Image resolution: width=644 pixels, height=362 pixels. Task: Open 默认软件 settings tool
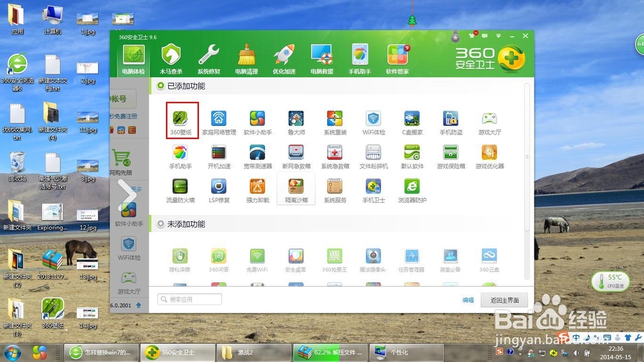[412, 157]
